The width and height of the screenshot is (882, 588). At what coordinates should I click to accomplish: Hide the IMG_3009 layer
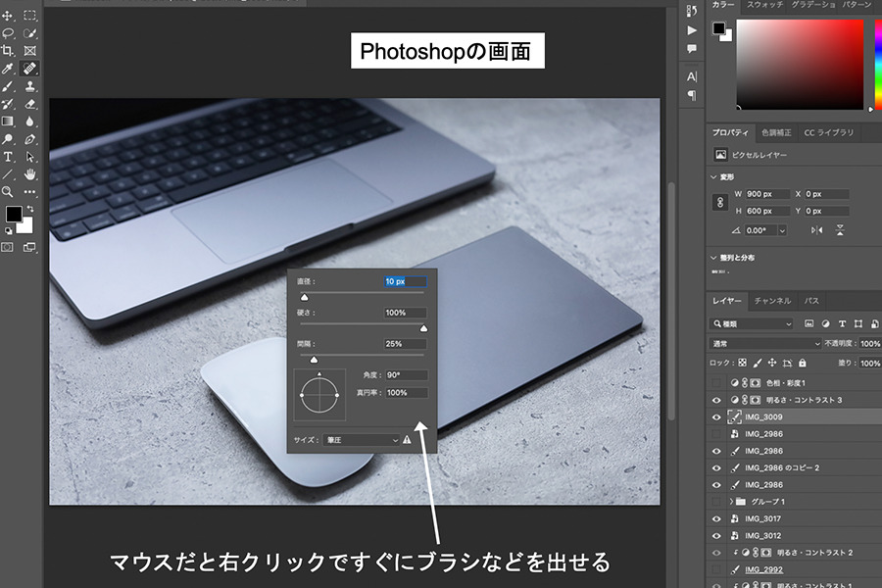pyautogui.click(x=716, y=416)
